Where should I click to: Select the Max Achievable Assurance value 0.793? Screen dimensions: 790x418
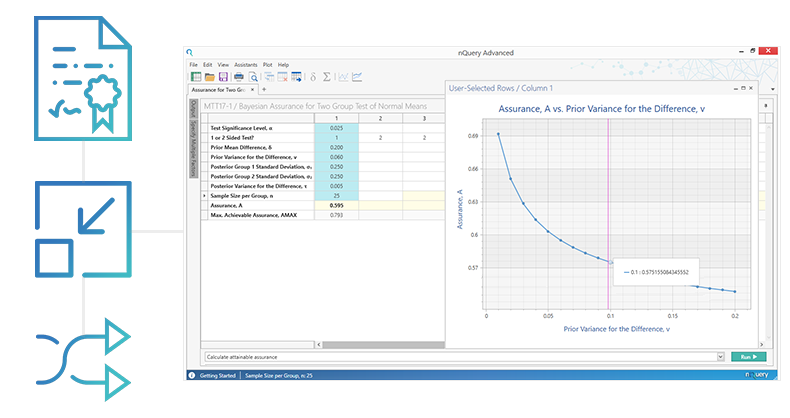pyautogui.click(x=337, y=215)
